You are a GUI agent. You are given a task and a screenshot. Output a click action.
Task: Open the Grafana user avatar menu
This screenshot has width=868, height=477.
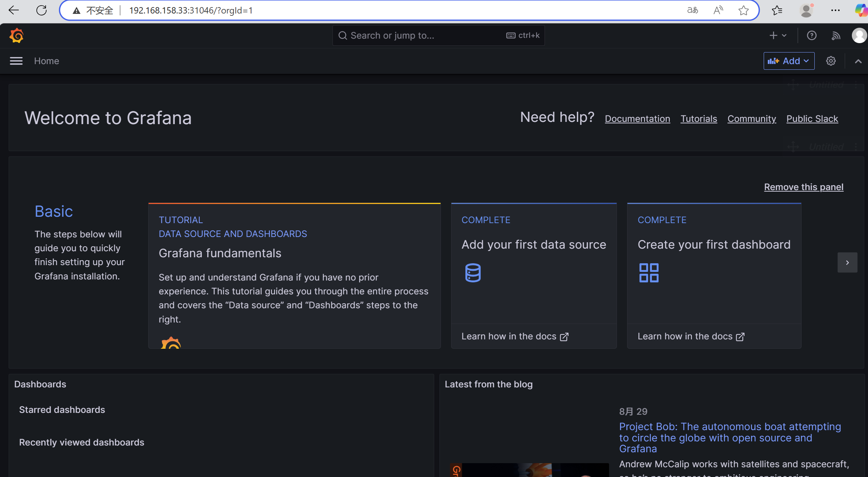point(859,36)
